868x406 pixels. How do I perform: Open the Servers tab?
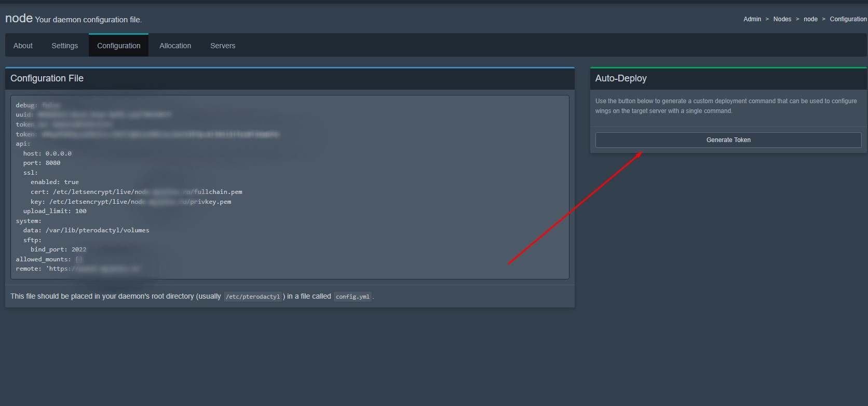[223, 46]
